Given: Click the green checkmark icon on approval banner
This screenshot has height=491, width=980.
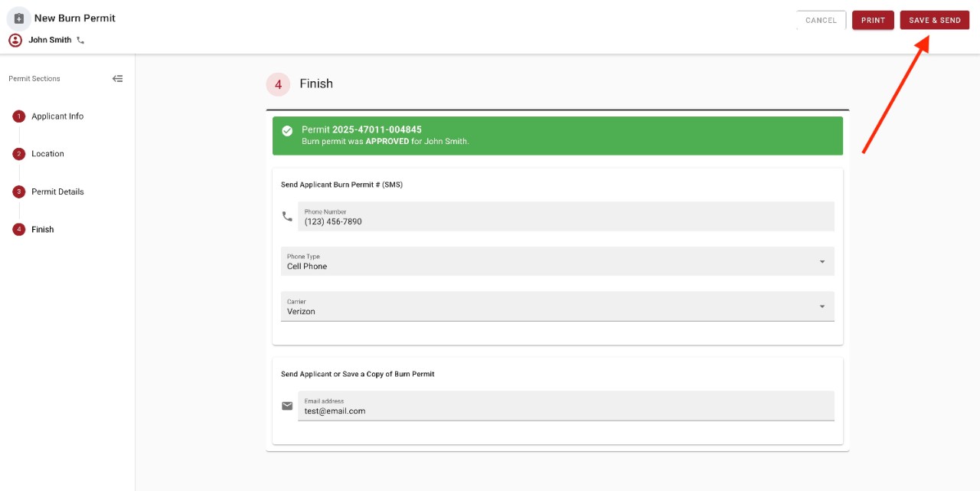Looking at the screenshot, I should point(287,131).
